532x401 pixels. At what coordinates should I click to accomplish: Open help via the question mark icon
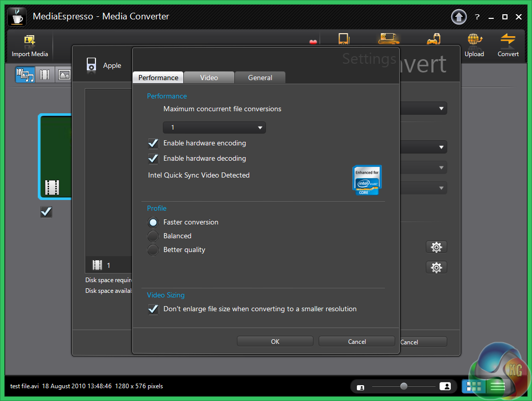click(477, 17)
